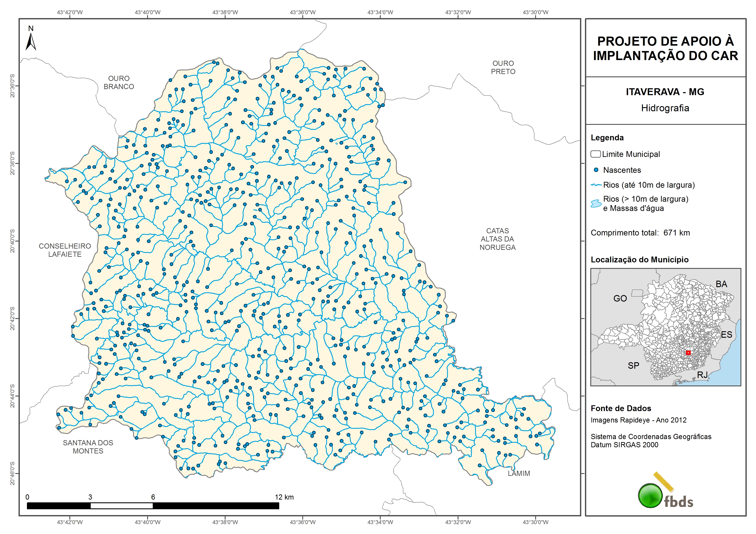The height and width of the screenshot is (534, 756).
Task: Click the water masses polygon legend symbol
Action: [596, 204]
